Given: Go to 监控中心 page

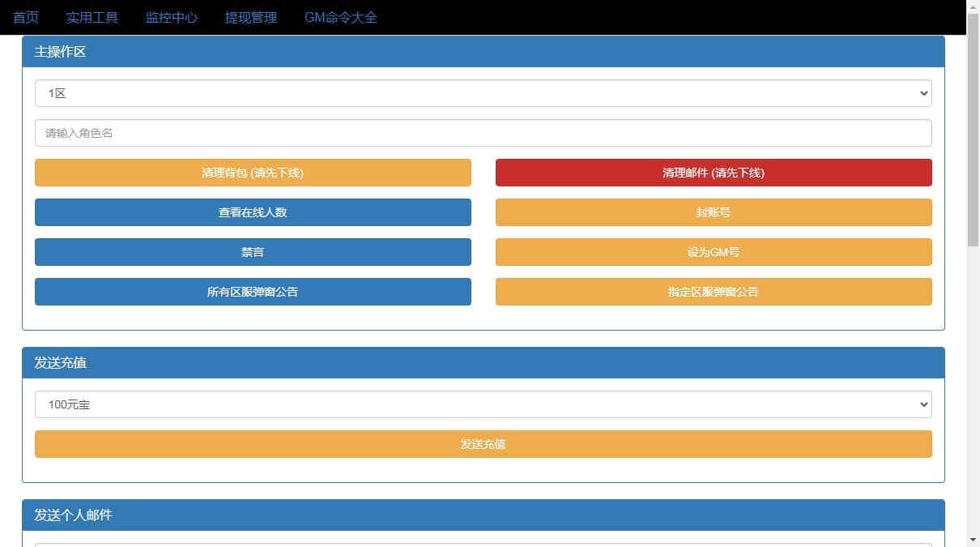Looking at the screenshot, I should point(171,17).
